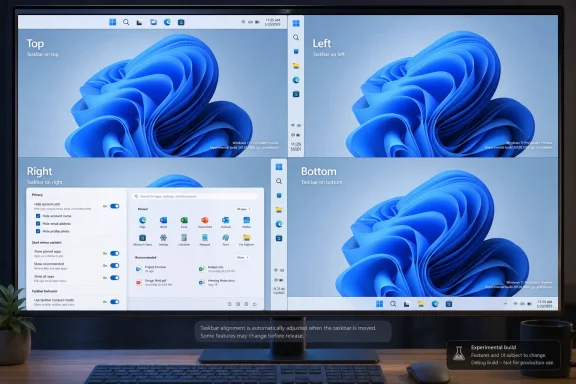This screenshot has width=576, height=384.
Task: Launch File Explorer from Top layout taskbar
Action: tap(153, 22)
